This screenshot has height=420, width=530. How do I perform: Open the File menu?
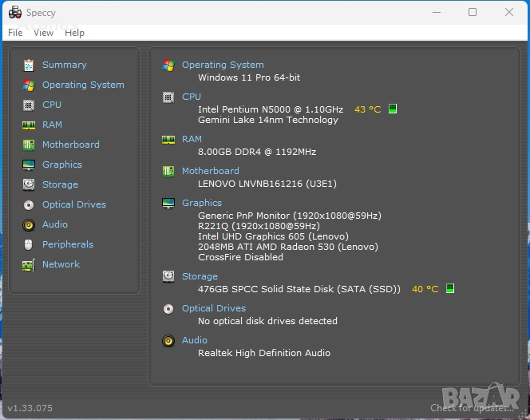coord(15,33)
